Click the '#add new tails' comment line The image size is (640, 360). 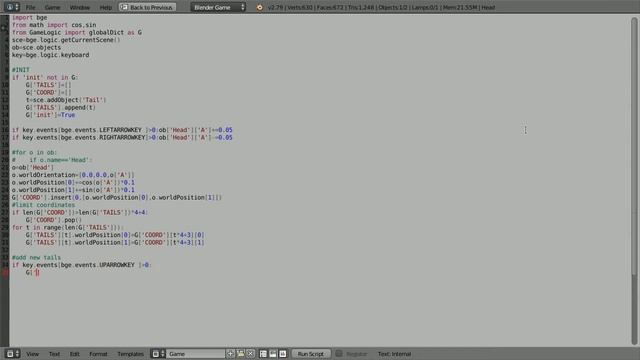(x=36, y=258)
